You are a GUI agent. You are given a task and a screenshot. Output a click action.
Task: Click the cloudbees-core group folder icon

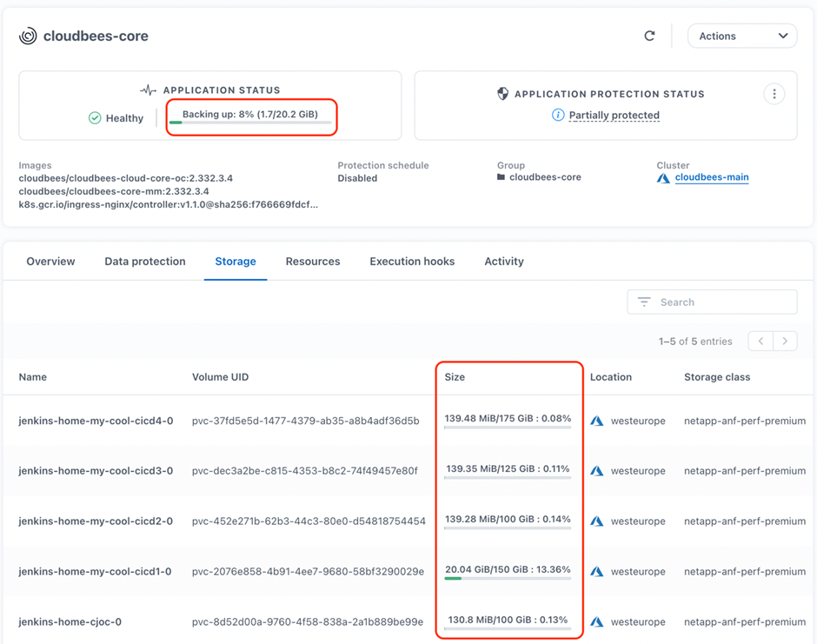point(501,177)
